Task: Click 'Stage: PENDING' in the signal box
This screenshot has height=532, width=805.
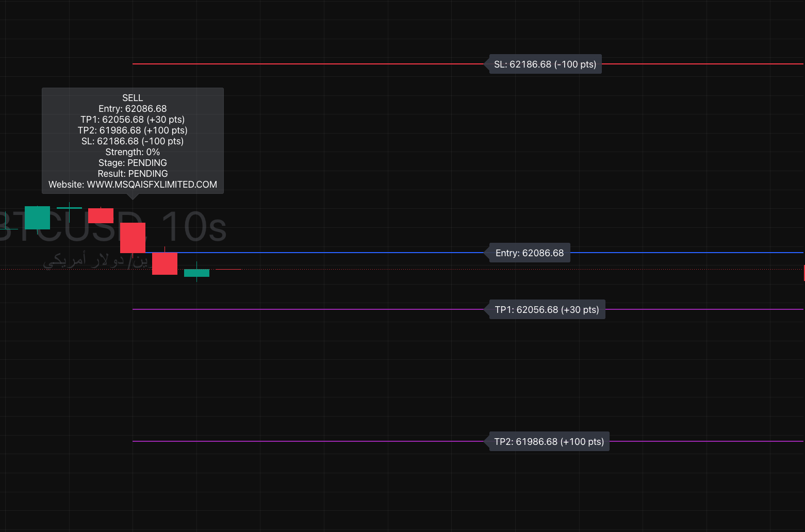Action: pyautogui.click(x=133, y=163)
